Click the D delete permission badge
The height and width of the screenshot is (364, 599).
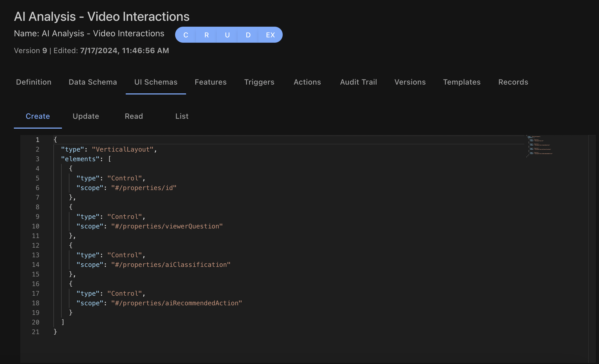[x=248, y=35]
